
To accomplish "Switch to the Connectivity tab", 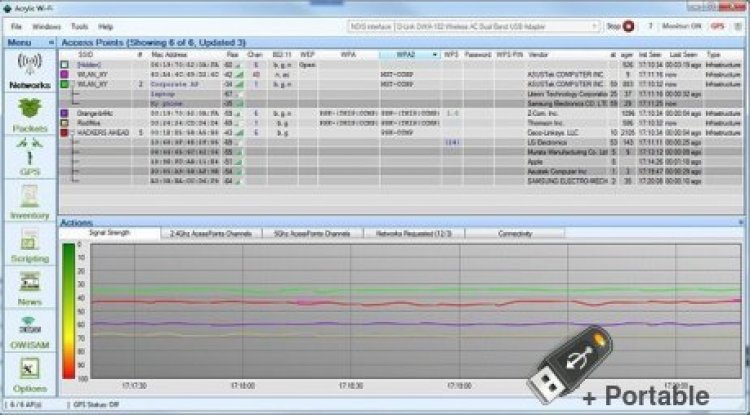I will [x=515, y=234].
